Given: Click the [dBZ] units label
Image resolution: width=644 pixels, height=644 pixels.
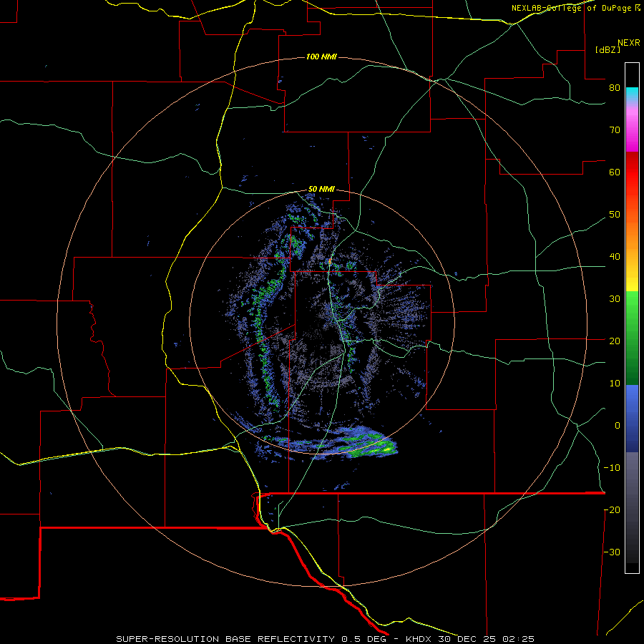Looking at the screenshot, I should click(x=608, y=50).
